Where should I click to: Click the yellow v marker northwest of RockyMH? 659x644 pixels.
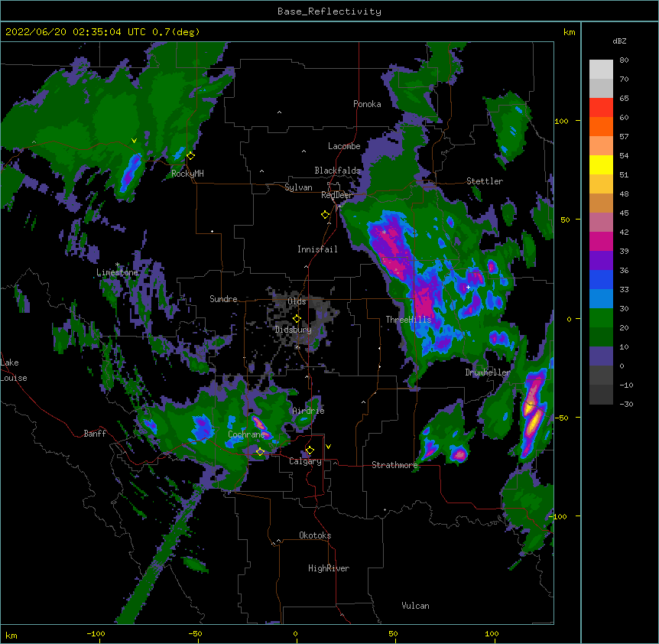[x=134, y=141]
